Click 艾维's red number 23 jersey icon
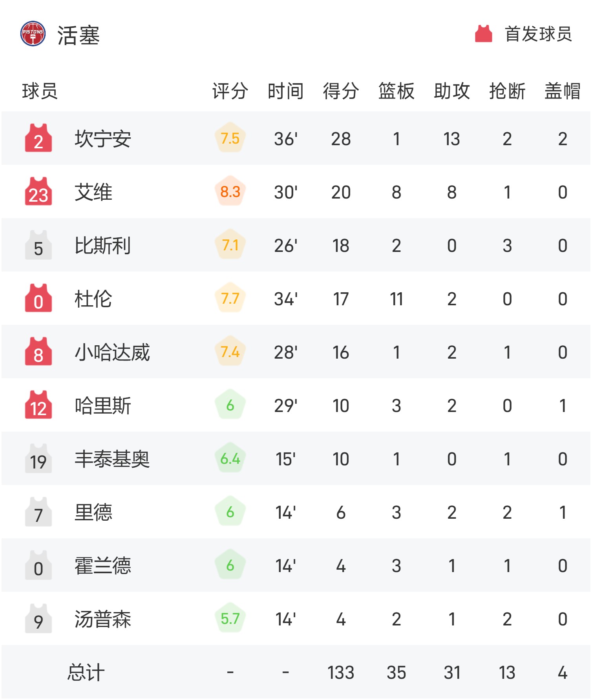This screenshot has width=592, height=700. tap(38, 191)
